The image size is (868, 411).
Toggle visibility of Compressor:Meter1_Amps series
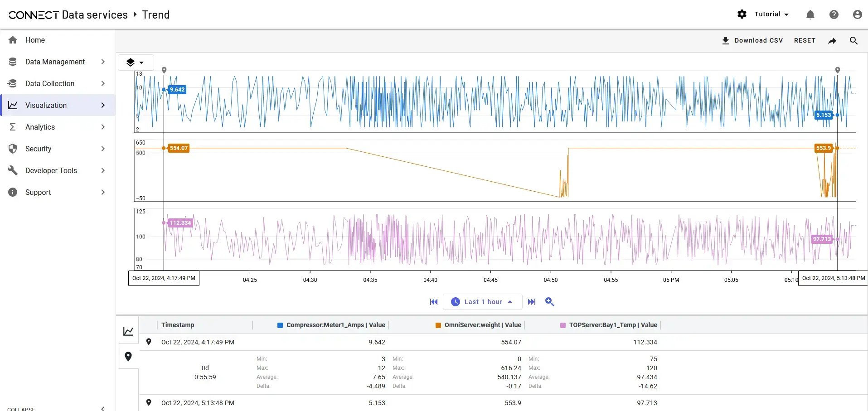281,325
